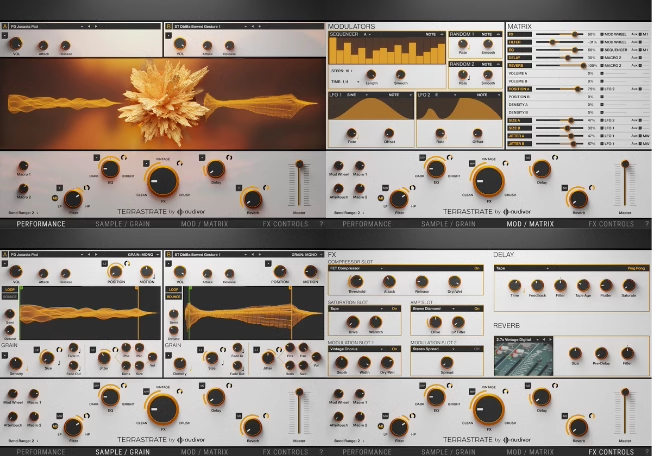
Task: Open the FET Compressor type dropdown
Action: click(356, 269)
